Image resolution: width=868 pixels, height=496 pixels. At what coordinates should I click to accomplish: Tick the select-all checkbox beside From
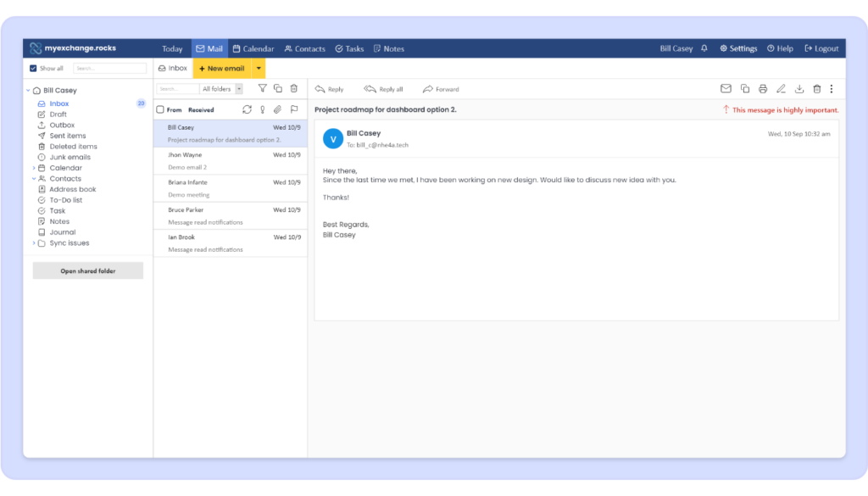pyautogui.click(x=160, y=109)
